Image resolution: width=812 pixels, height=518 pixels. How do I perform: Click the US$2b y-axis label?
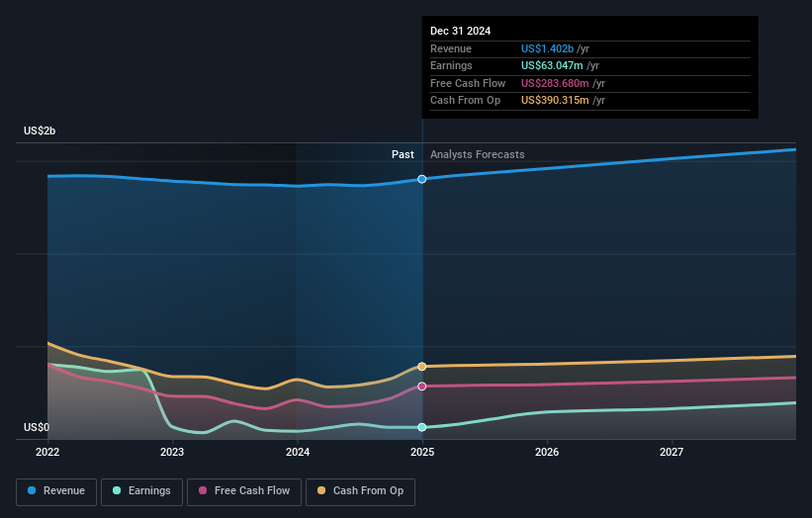pyautogui.click(x=40, y=130)
